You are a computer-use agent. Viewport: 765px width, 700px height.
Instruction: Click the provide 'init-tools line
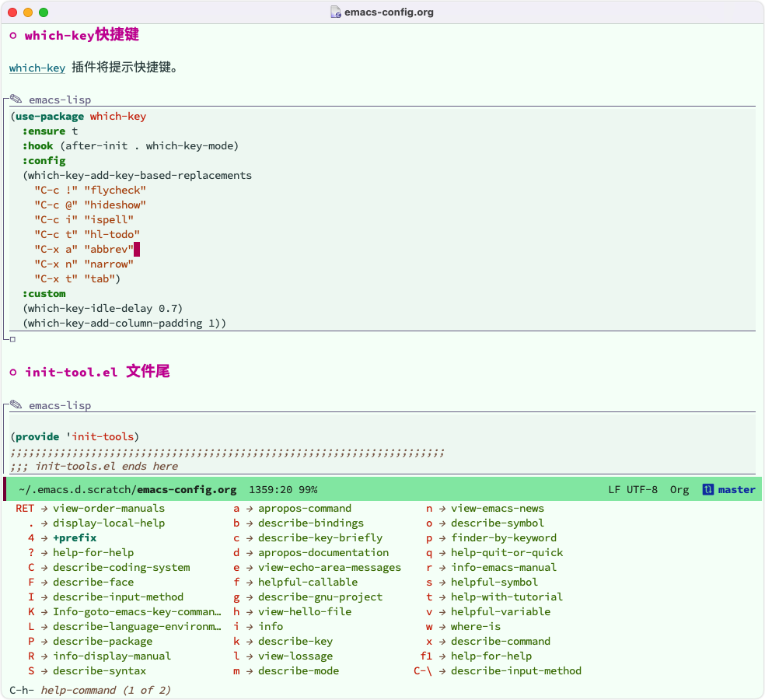[x=75, y=436]
